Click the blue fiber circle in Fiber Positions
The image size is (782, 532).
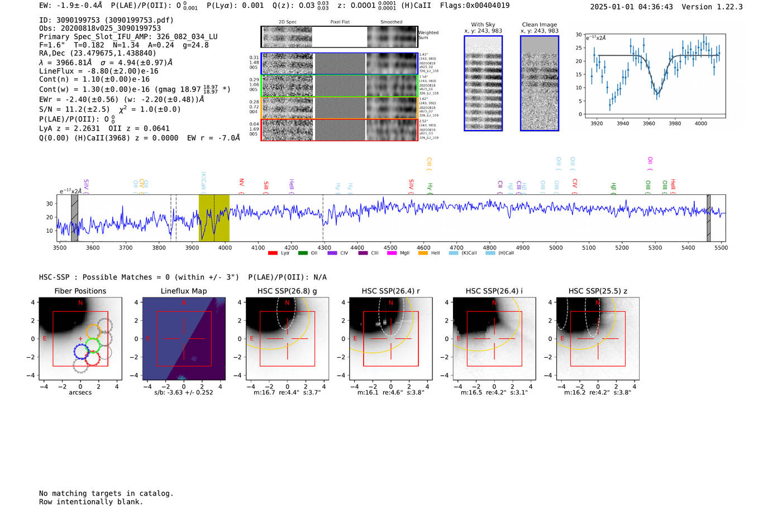(x=82, y=351)
